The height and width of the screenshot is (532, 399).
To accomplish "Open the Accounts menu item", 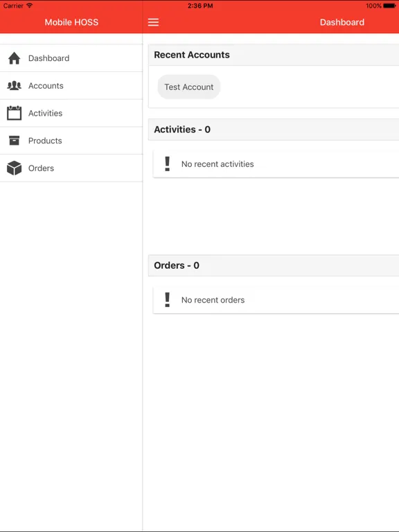I will [x=71, y=85].
